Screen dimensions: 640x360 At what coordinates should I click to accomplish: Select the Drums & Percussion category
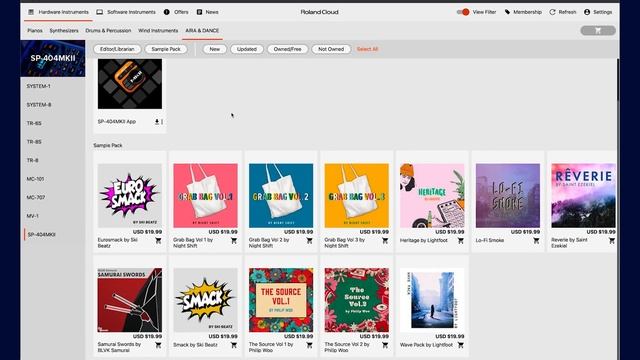coord(108,31)
